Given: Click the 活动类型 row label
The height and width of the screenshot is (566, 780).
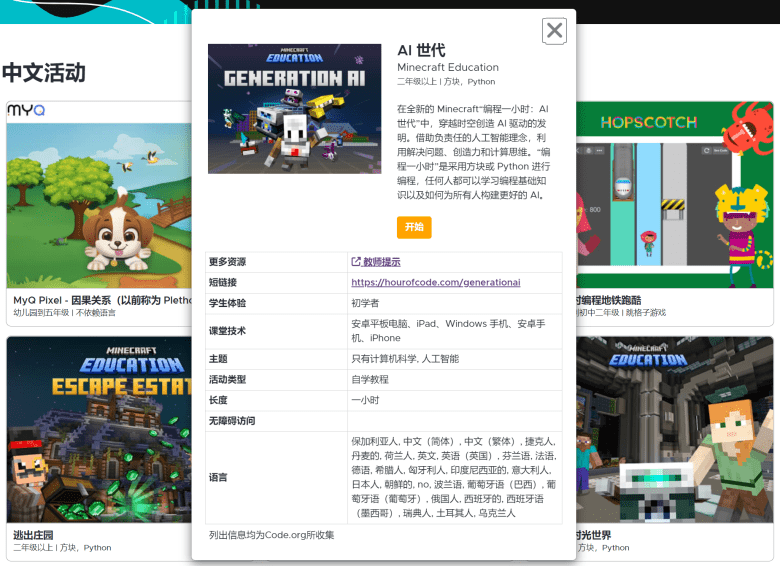Looking at the screenshot, I should coord(227,379).
